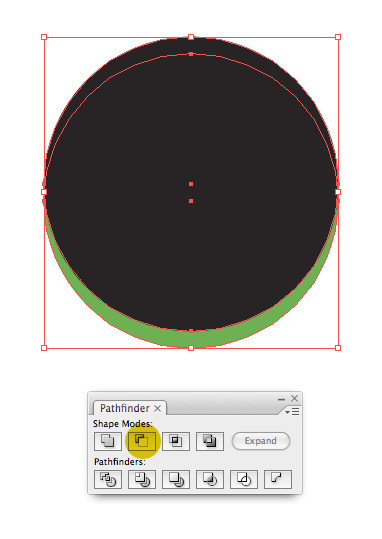Screen dimensions: 382x539
Task: Apply the Trim pathfinder
Action: click(x=142, y=479)
